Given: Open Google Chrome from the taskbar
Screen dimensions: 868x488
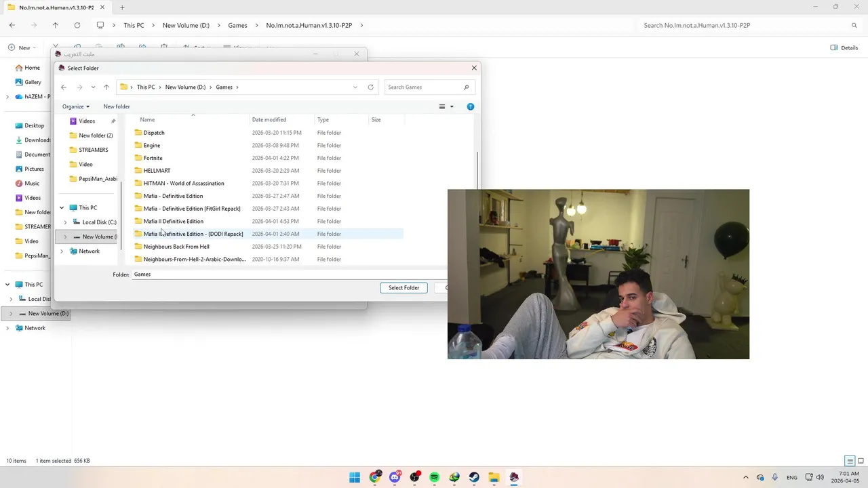Looking at the screenshot, I should (x=375, y=477).
